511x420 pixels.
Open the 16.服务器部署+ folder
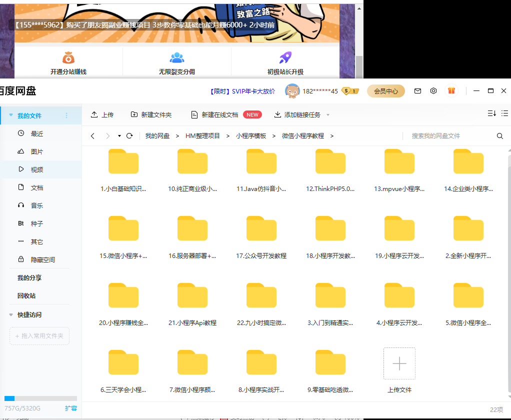point(192,228)
